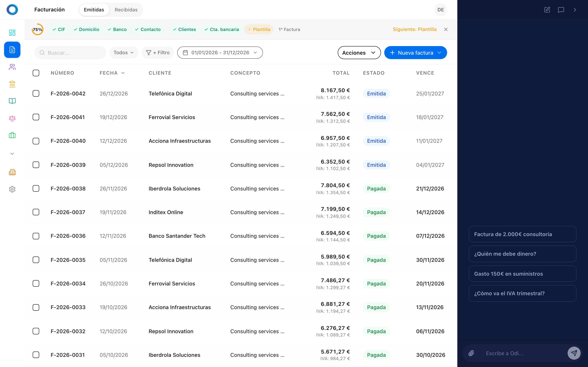Click the Nueva factura button
This screenshot has width=588, height=367.
click(415, 52)
